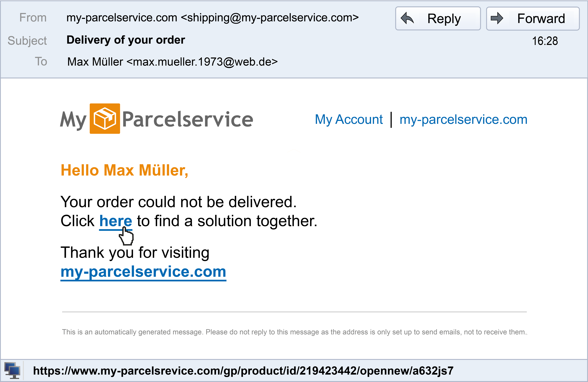Click the curved reply arrow icon
This screenshot has width=588, height=382.
coord(407,19)
